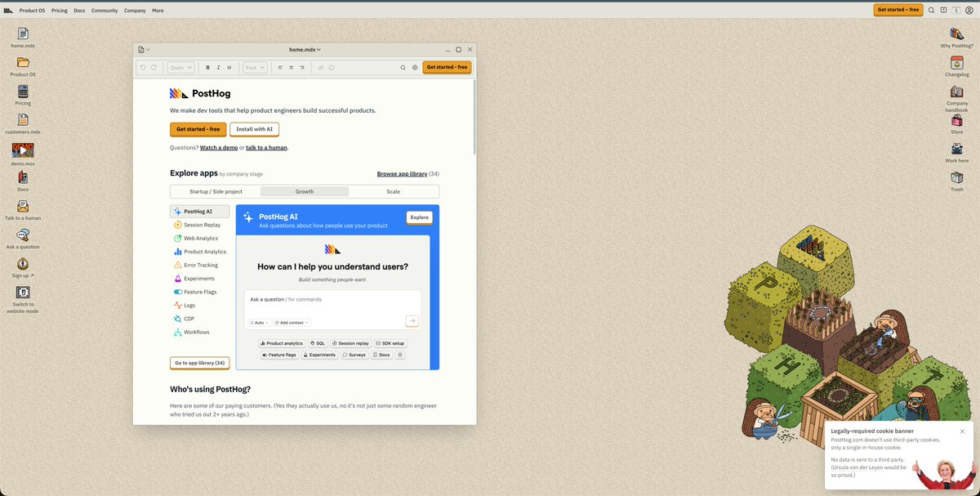
Task: Click the Go to app library (34) button
Action: (200, 363)
